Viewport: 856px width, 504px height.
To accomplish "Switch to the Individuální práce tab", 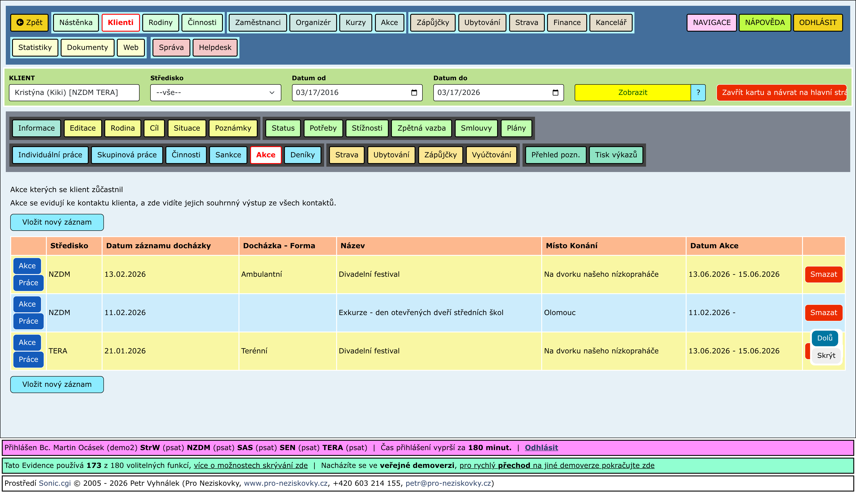I will (50, 155).
